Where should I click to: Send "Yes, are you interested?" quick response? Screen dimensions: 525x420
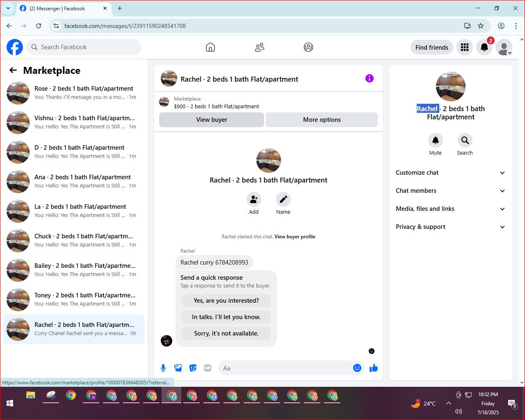[226, 301]
